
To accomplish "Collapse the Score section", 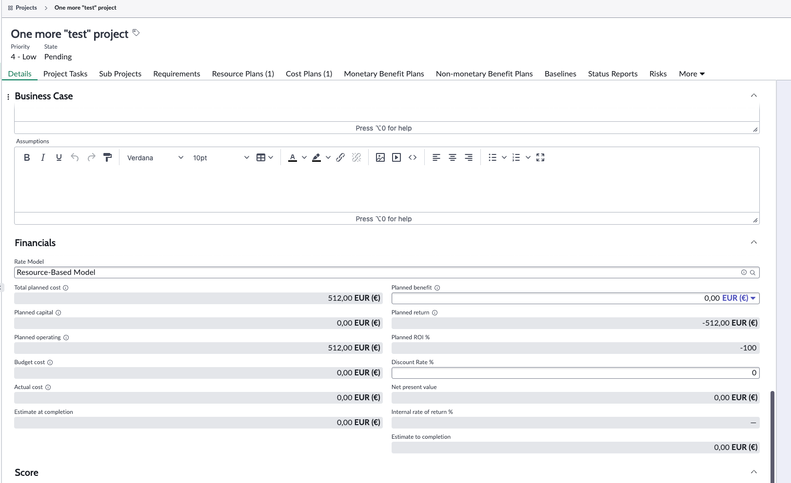I will click(x=754, y=472).
